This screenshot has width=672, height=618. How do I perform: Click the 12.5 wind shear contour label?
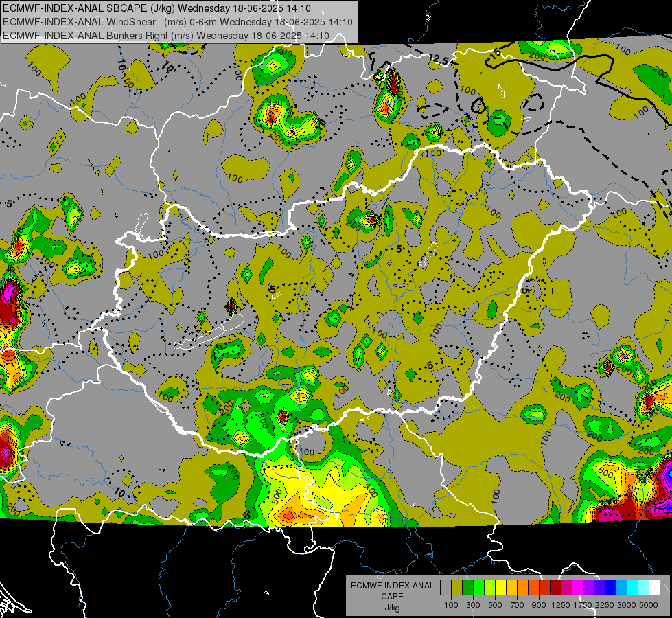point(439,60)
